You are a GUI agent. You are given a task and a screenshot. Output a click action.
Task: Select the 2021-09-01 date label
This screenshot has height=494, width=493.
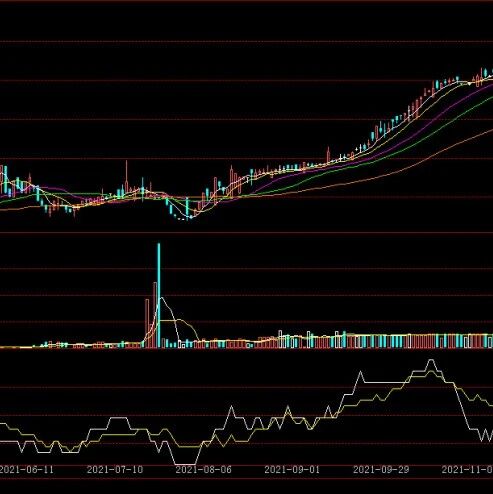tap(292, 470)
